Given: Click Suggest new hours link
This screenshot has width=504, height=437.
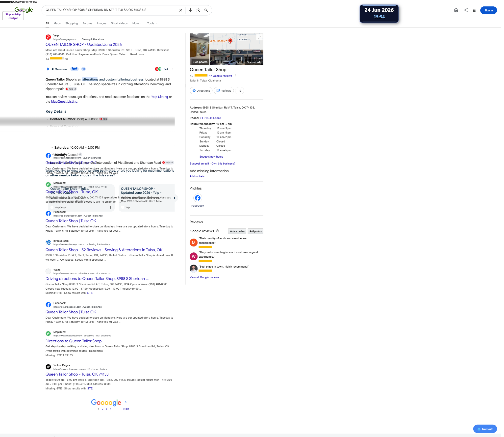Looking at the screenshot, I should (211, 157).
